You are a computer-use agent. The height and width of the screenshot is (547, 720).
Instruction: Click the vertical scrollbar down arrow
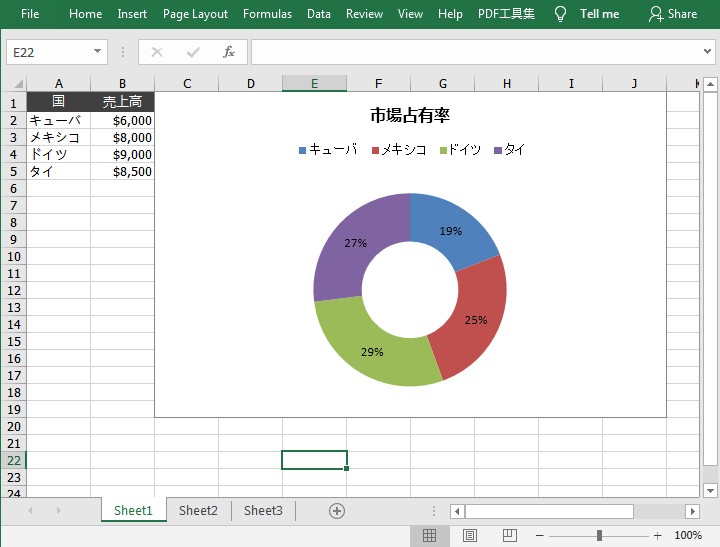pyautogui.click(x=710, y=491)
